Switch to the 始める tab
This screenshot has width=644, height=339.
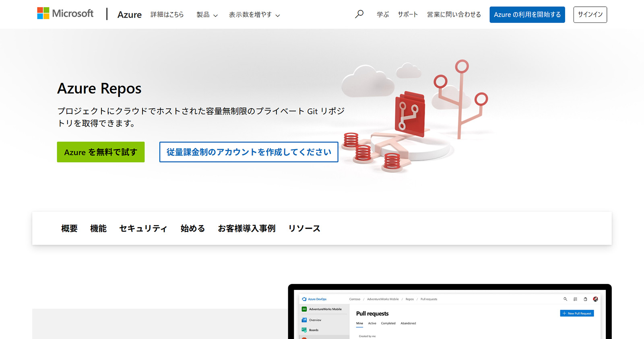[x=193, y=228]
